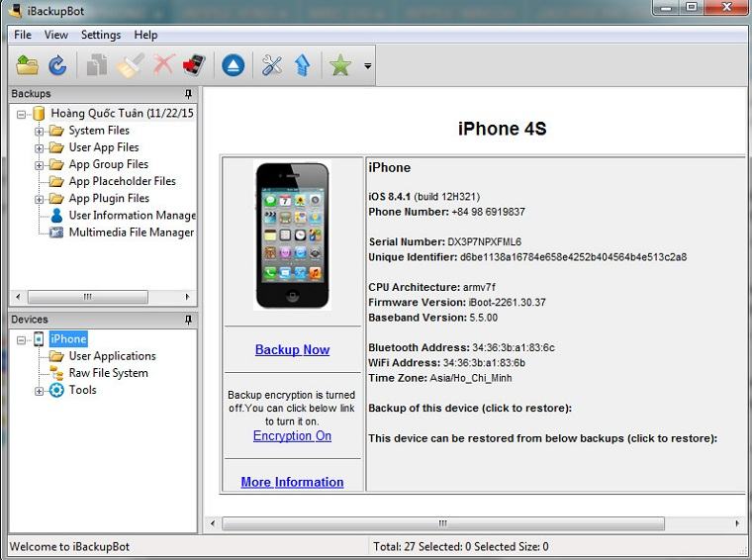Click the restore to phone toolbar icon
Screen dimensions: 752x560
194,65
